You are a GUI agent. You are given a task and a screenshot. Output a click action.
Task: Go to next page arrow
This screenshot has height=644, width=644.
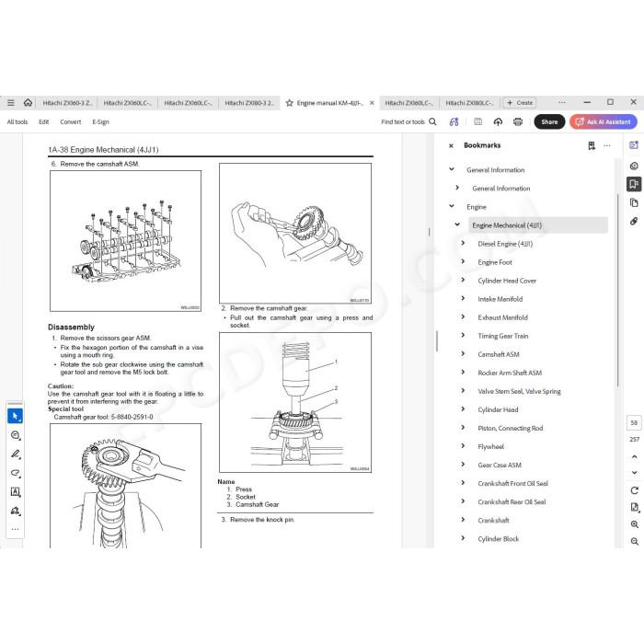click(x=634, y=472)
